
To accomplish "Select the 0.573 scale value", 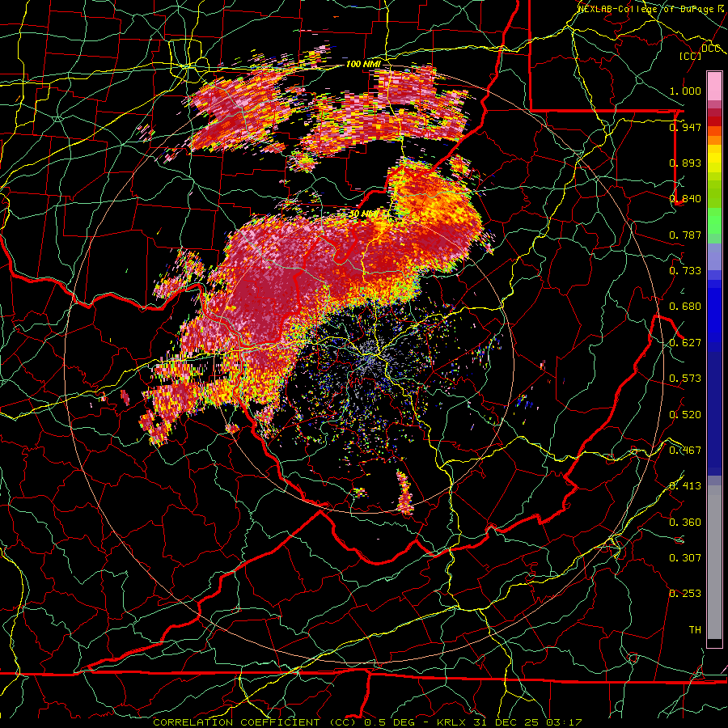I will tap(685, 379).
